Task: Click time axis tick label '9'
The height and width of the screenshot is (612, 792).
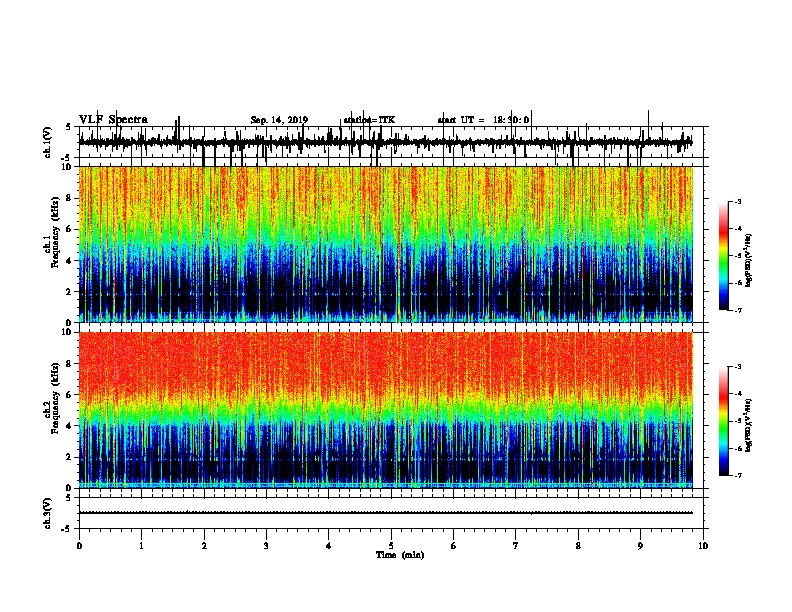Action: (x=640, y=546)
